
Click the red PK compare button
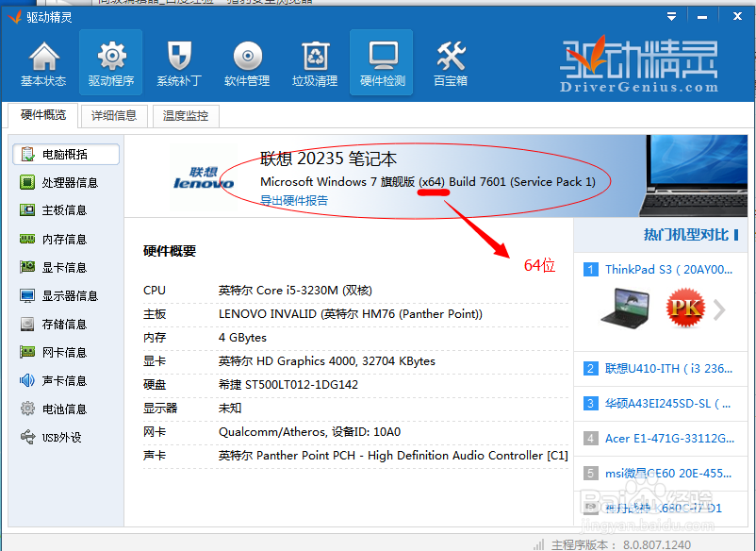pos(685,308)
